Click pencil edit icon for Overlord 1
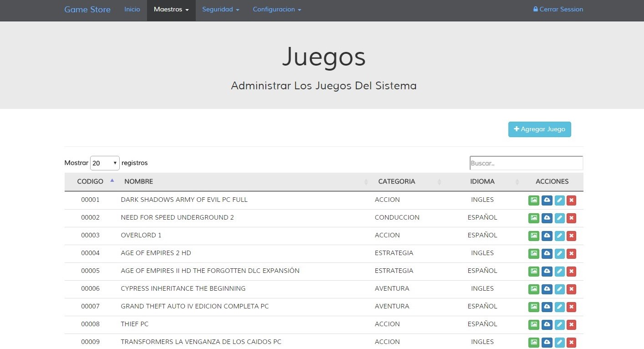 (x=560, y=236)
